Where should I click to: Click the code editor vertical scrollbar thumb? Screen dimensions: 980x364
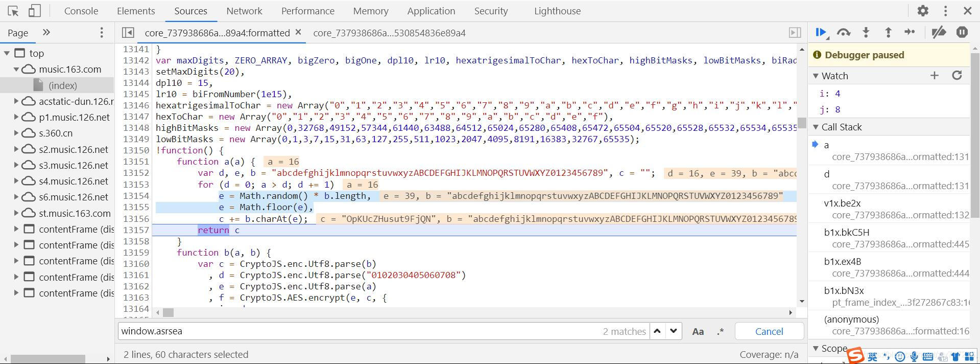pos(802,123)
